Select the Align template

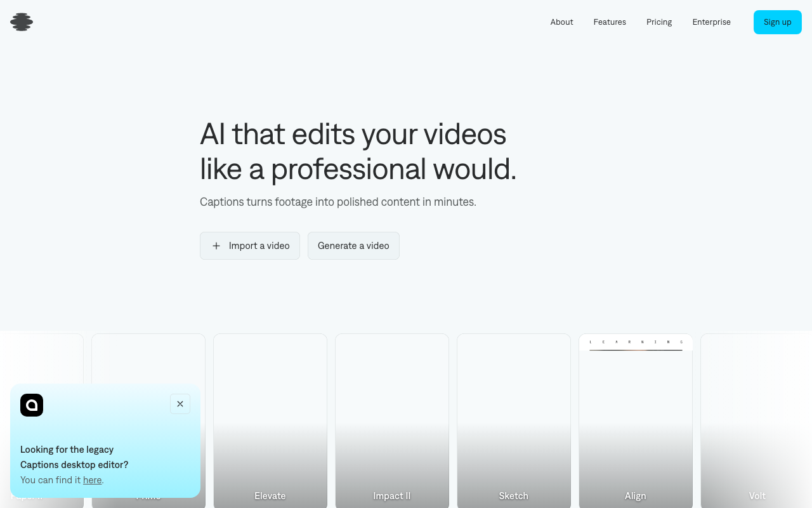point(635,419)
